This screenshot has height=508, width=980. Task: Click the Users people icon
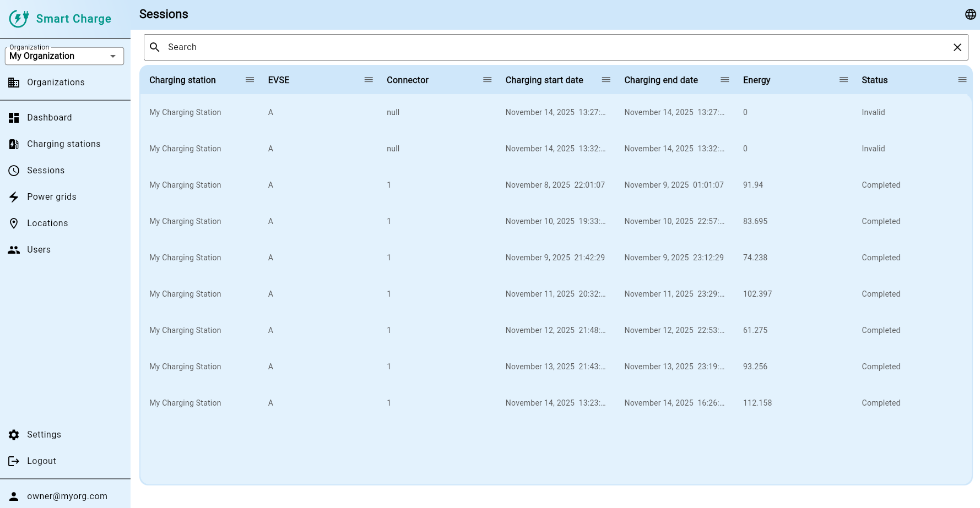tap(14, 249)
